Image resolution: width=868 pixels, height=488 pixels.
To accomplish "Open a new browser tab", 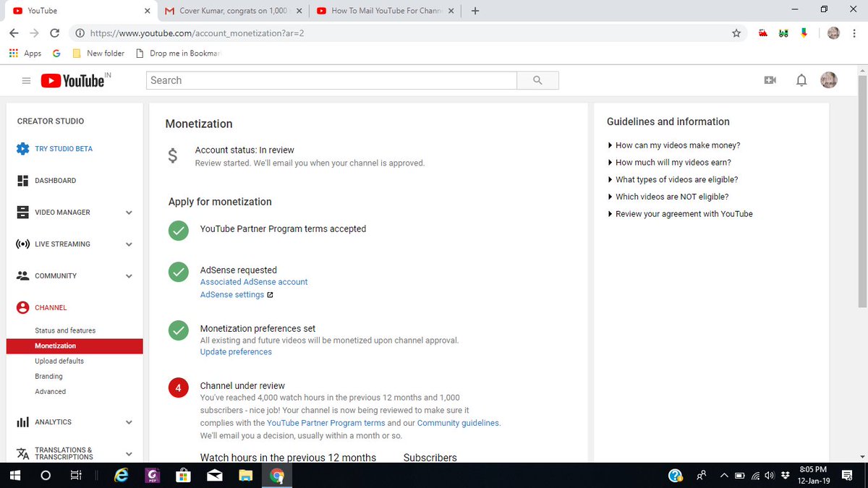I will 475,11.
